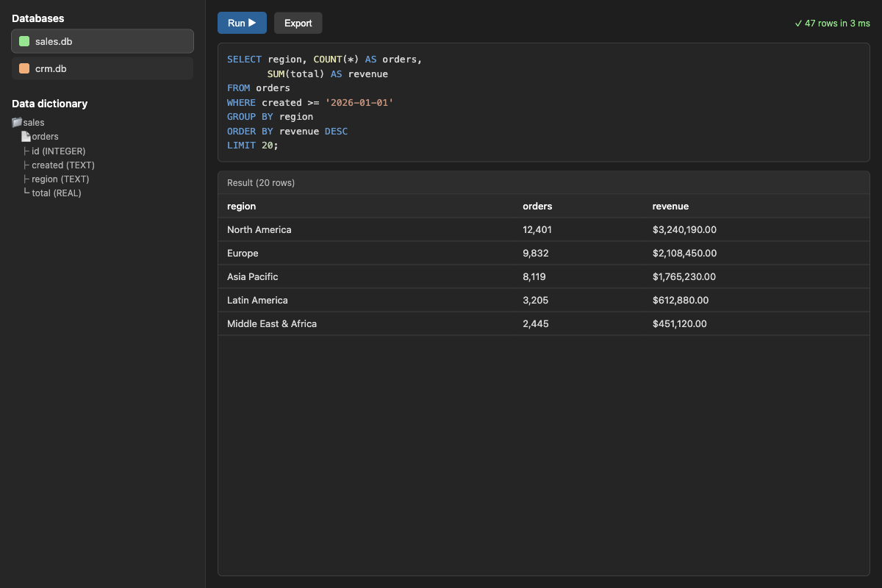
Task: Click the $3,240,190.00 revenue value
Action: coord(684,229)
